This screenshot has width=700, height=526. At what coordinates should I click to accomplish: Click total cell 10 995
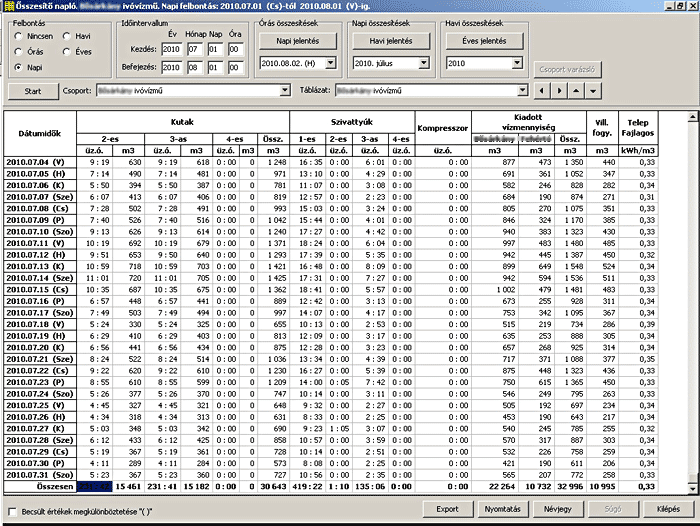coord(602,487)
